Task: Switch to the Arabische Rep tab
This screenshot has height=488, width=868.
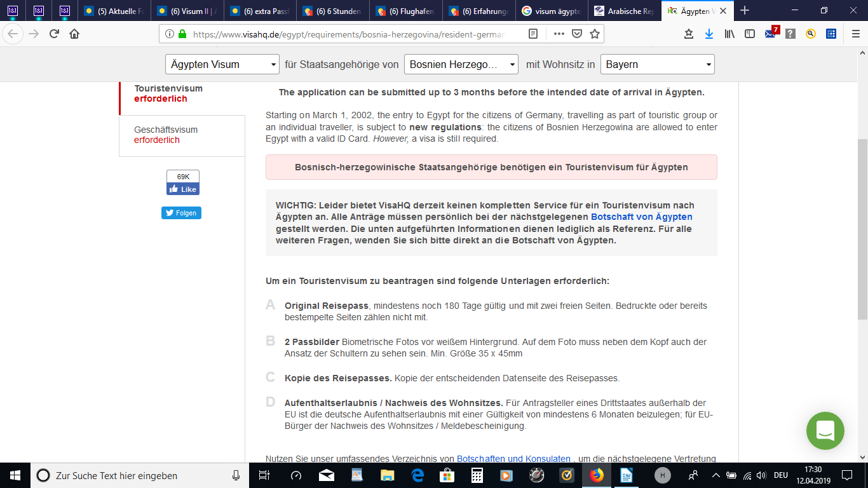Action: 623,11
